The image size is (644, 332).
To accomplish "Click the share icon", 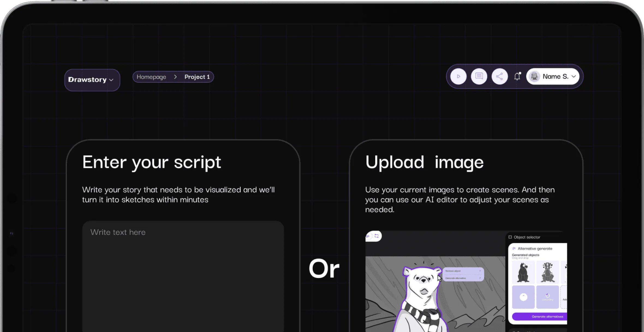I will [x=499, y=76].
